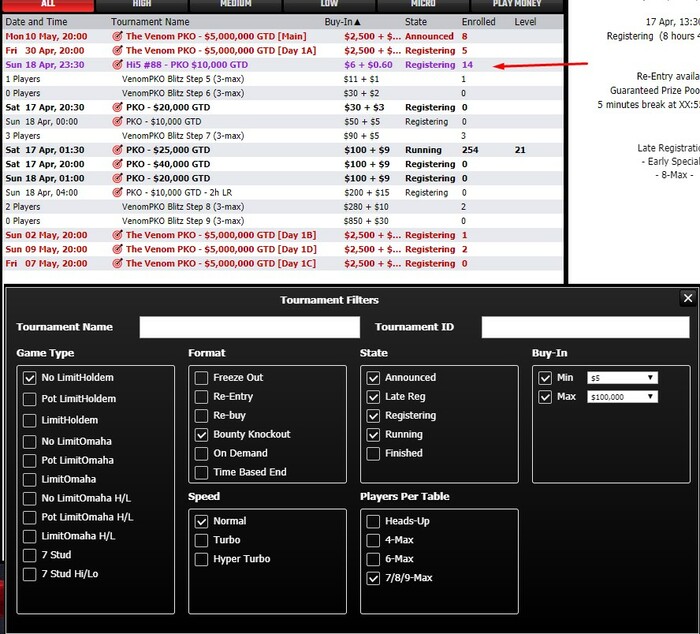Enable Pot LimitHoldem game type
700x634 pixels.
coord(29,399)
